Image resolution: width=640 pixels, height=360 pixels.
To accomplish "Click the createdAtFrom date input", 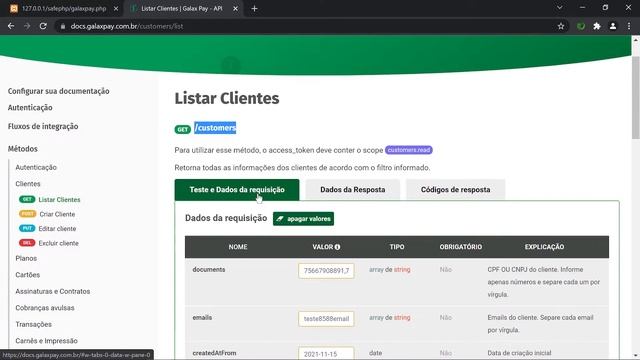I will (x=326, y=353).
